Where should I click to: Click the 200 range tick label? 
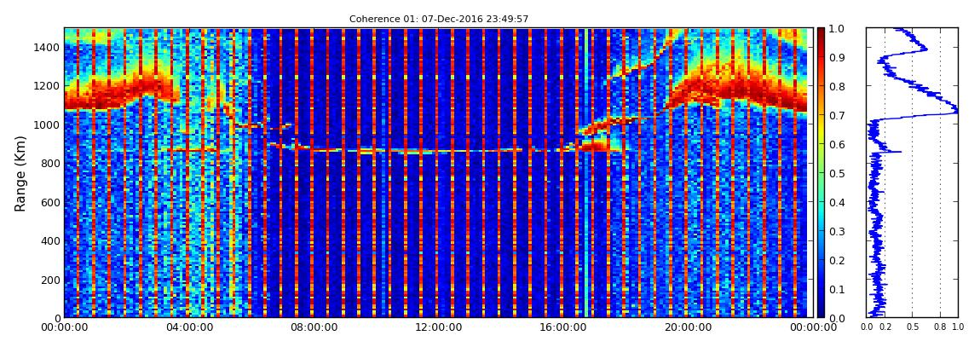click(50, 280)
